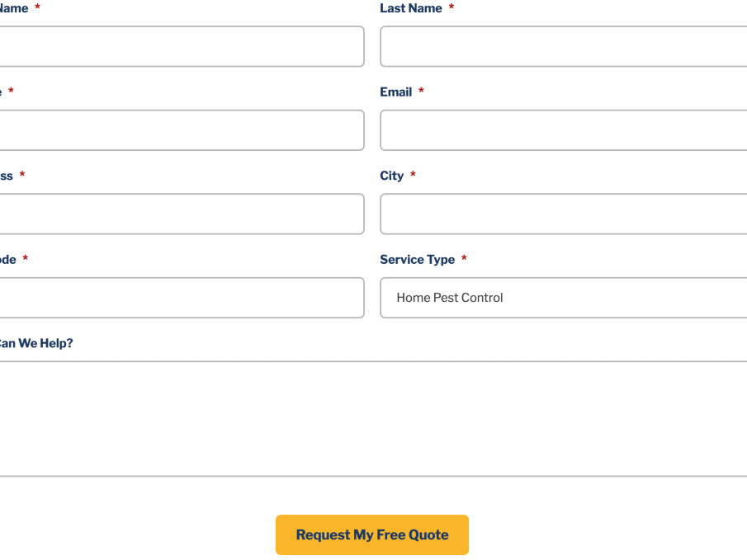Click the Home Pest Control selected value
Viewport: 747px width, 560px height.
pos(450,298)
